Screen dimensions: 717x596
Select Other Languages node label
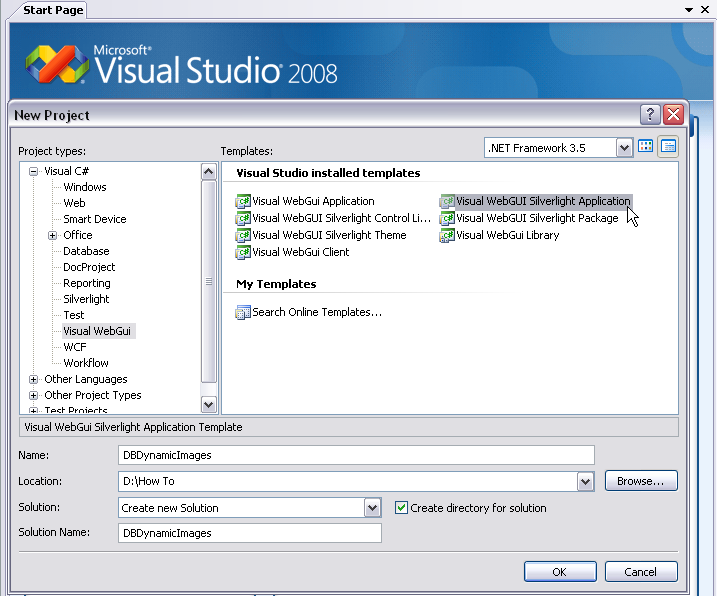coord(86,379)
